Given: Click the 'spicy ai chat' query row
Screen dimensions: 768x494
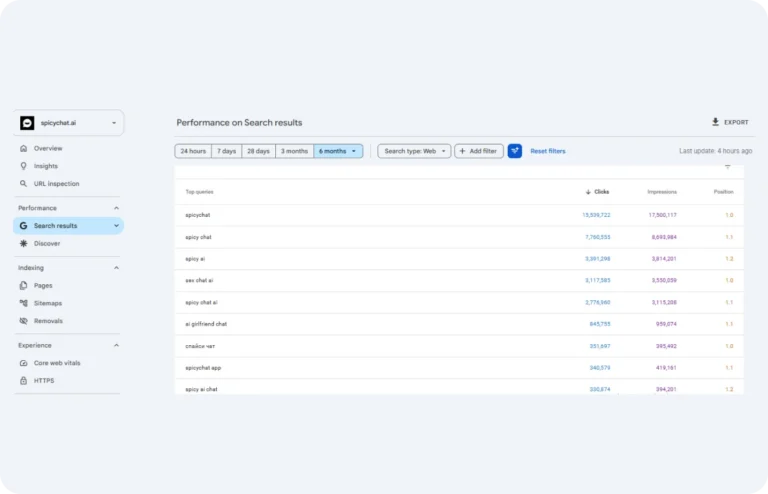Looking at the screenshot, I should [459, 388].
